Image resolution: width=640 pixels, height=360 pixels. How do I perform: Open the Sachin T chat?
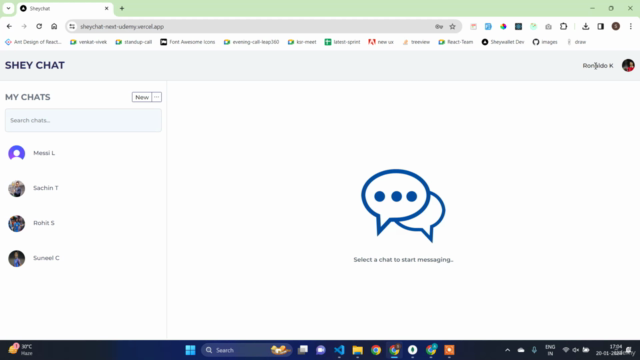[83, 188]
